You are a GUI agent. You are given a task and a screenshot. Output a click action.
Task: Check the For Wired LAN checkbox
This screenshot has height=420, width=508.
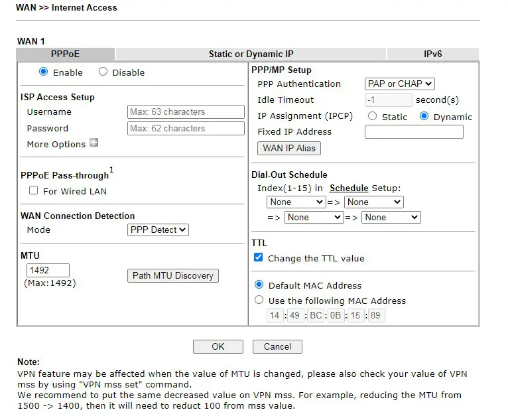(34, 190)
